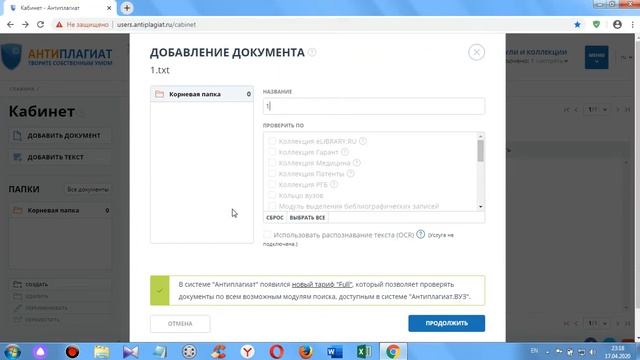Check Коллекция Медицина checkbox
The height and width of the screenshot is (360, 640).
(272, 163)
